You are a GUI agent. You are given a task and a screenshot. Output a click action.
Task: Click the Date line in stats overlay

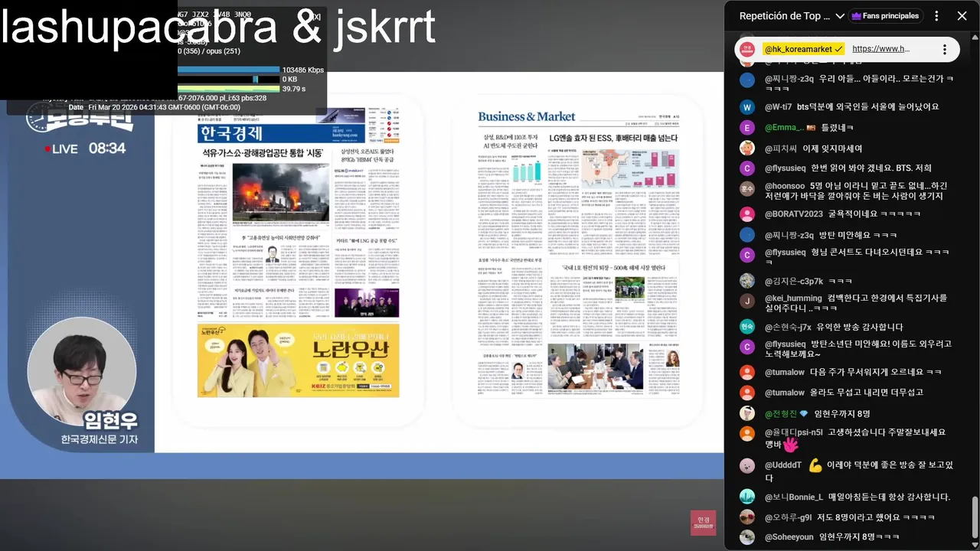(x=154, y=107)
